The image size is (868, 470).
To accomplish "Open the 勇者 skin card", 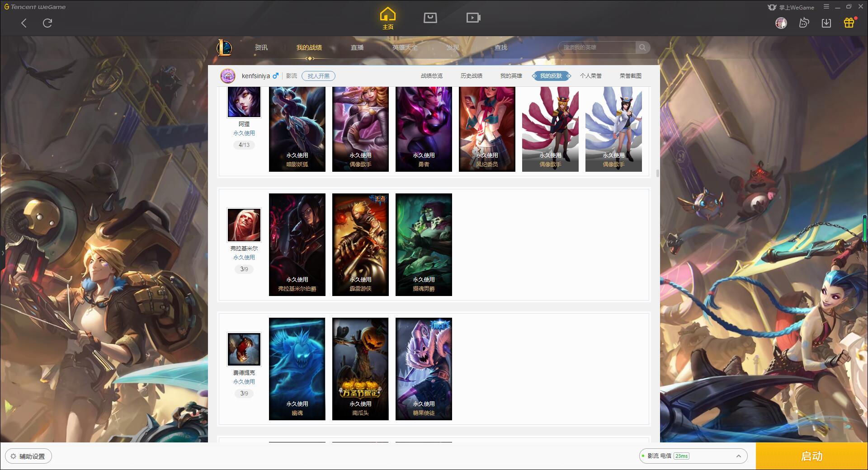I will (x=424, y=129).
